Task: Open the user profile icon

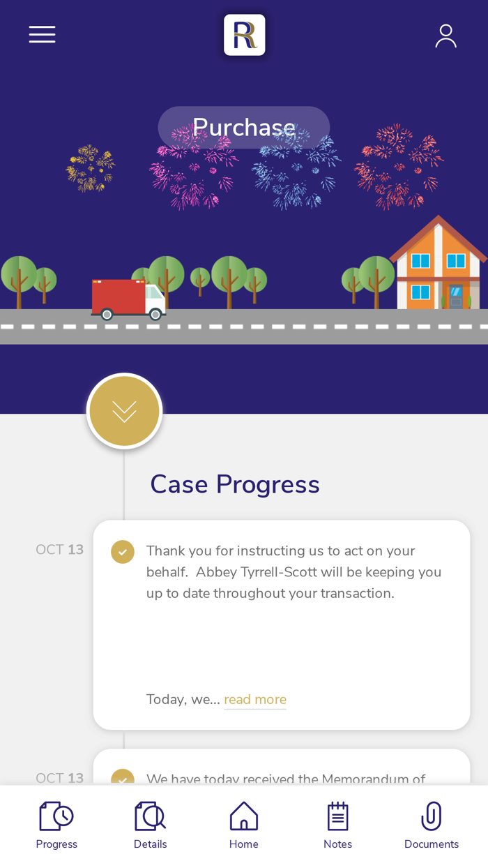Action: coord(445,36)
